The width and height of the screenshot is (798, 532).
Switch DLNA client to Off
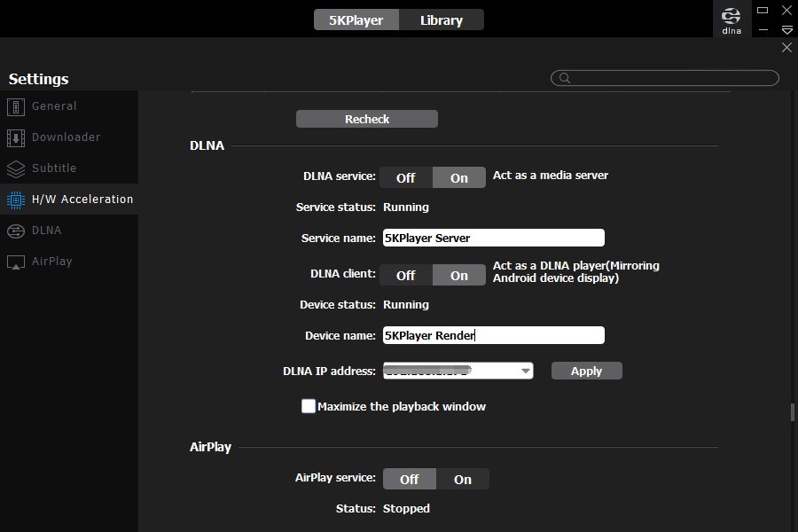tap(406, 275)
